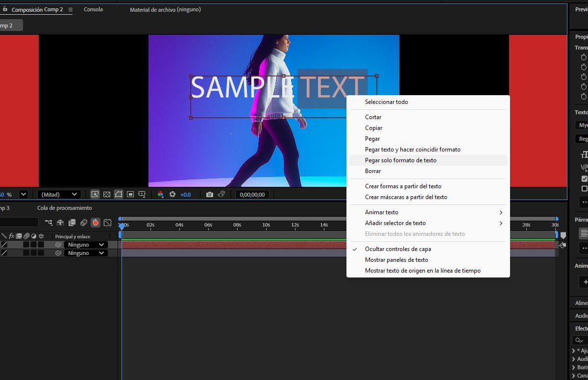
Task: Switch to Cola de procesamiento tab
Action: tap(64, 208)
